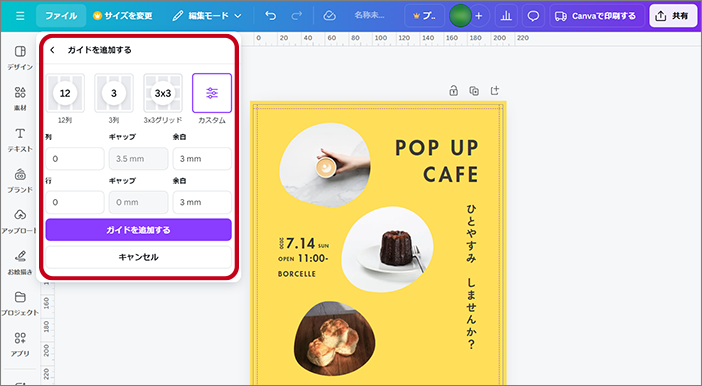Open the お絵描き draw panel
This screenshot has height=386, width=702.
point(20,262)
